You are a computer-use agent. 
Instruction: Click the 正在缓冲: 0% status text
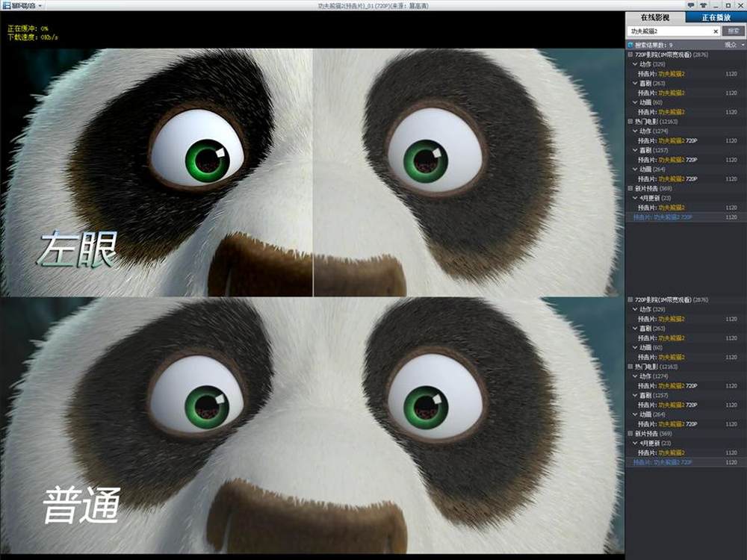coord(28,28)
